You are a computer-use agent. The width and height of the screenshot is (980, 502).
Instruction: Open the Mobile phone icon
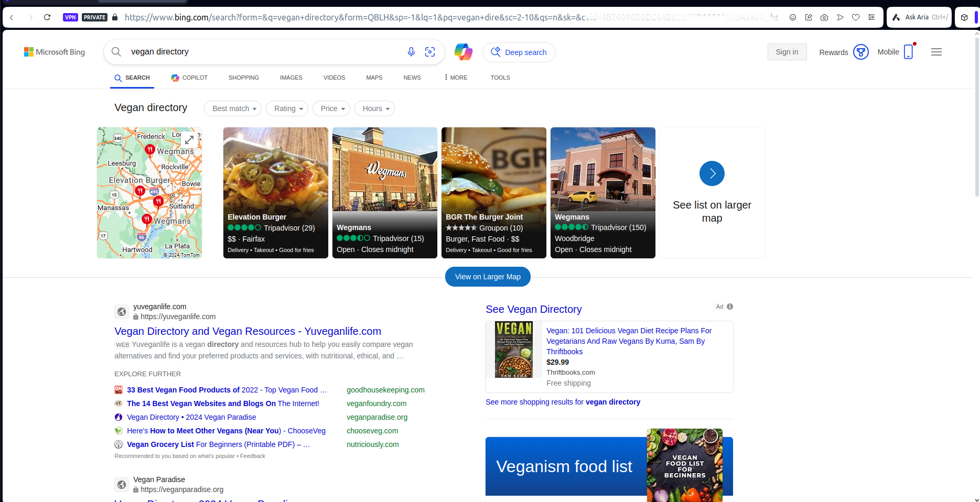pos(909,51)
